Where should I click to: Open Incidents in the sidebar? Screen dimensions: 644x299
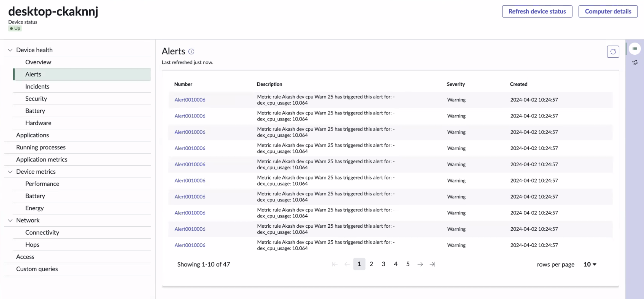click(x=82, y=87)
